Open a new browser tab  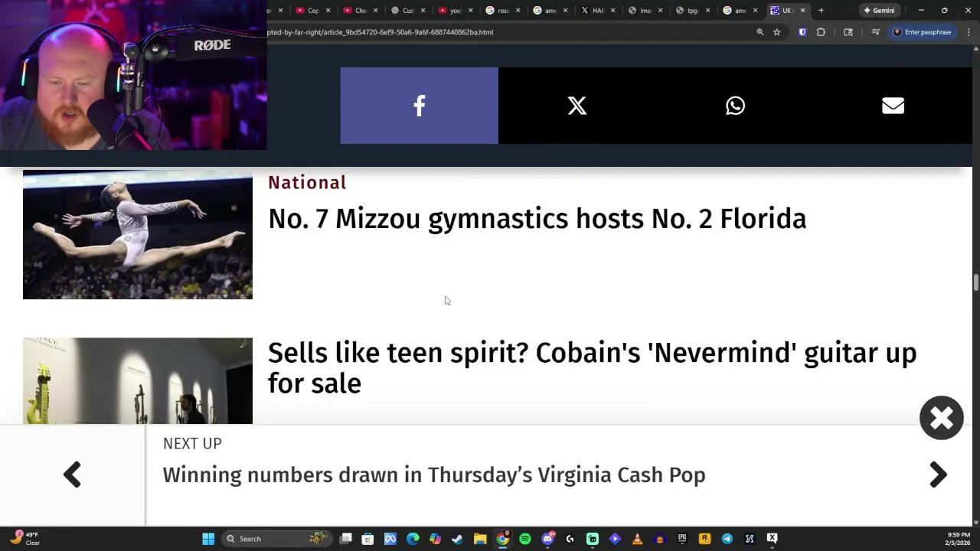(821, 11)
